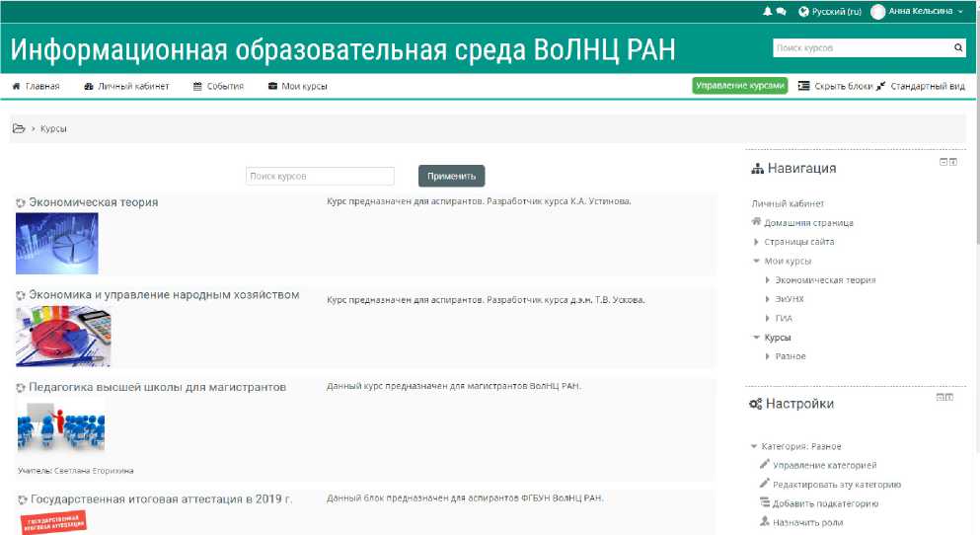Click the site title Информационная образовательная среда
The image size is (980, 535).
(x=342, y=49)
